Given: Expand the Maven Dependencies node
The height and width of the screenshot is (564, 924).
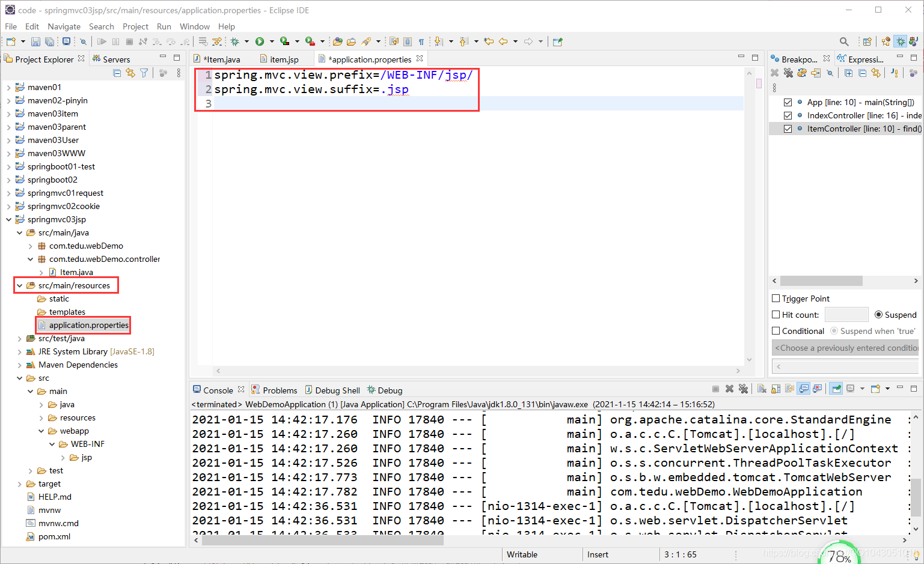Looking at the screenshot, I should (x=19, y=365).
